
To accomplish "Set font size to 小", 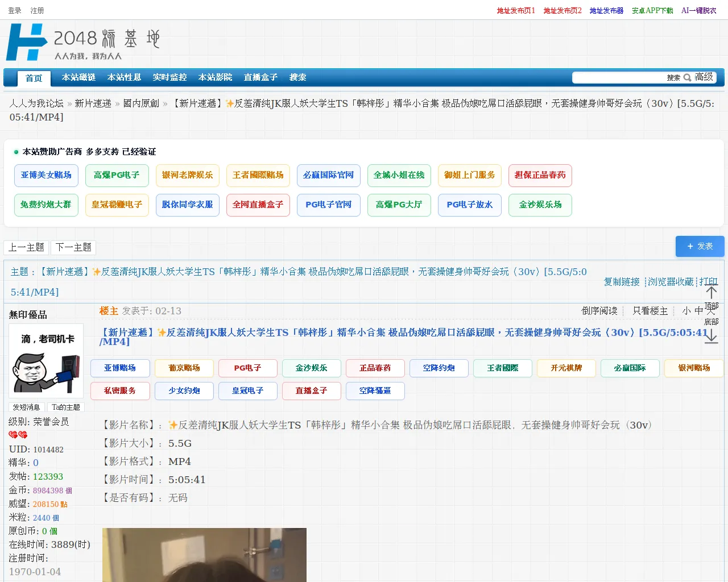I will click(x=686, y=311).
